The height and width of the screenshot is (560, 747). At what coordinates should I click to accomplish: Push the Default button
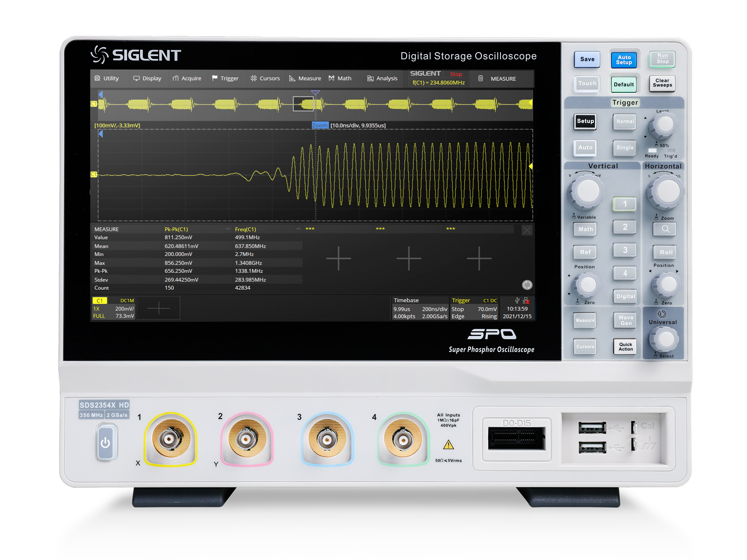624,84
